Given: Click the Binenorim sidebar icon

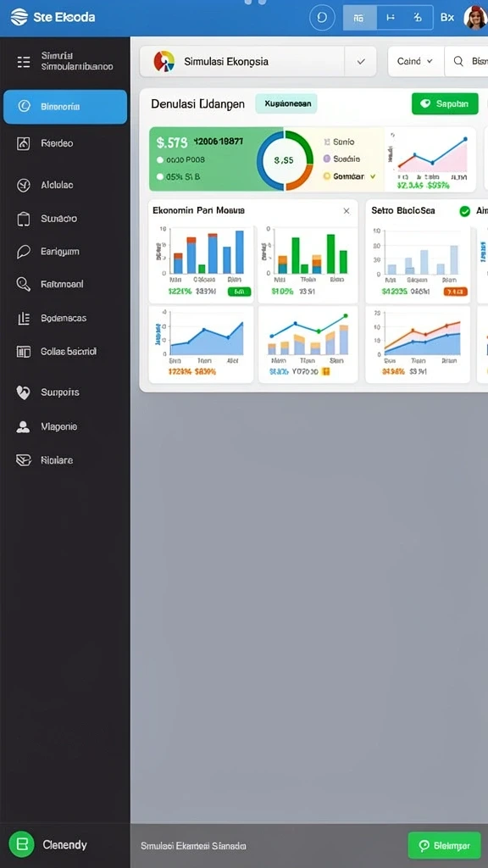Looking at the screenshot, I should tap(24, 106).
